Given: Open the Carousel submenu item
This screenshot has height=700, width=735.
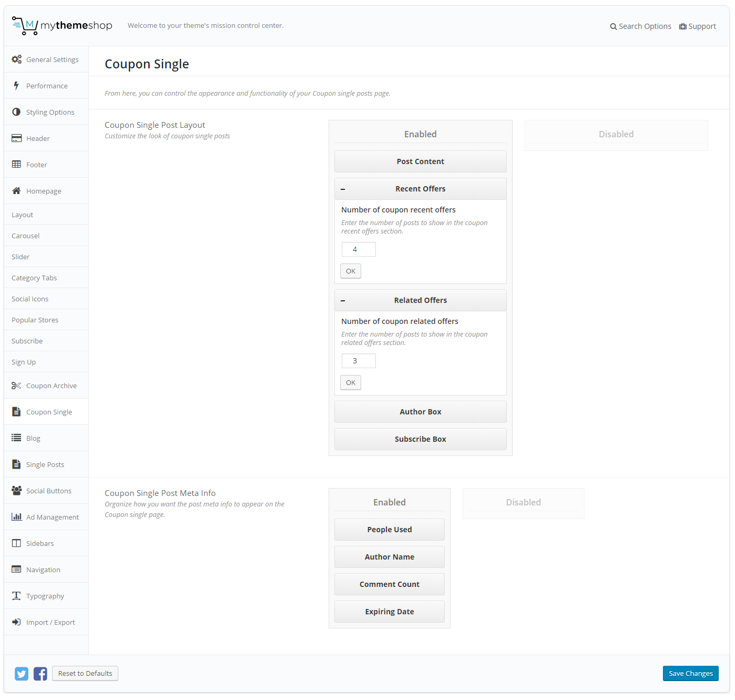Looking at the screenshot, I should [x=26, y=236].
